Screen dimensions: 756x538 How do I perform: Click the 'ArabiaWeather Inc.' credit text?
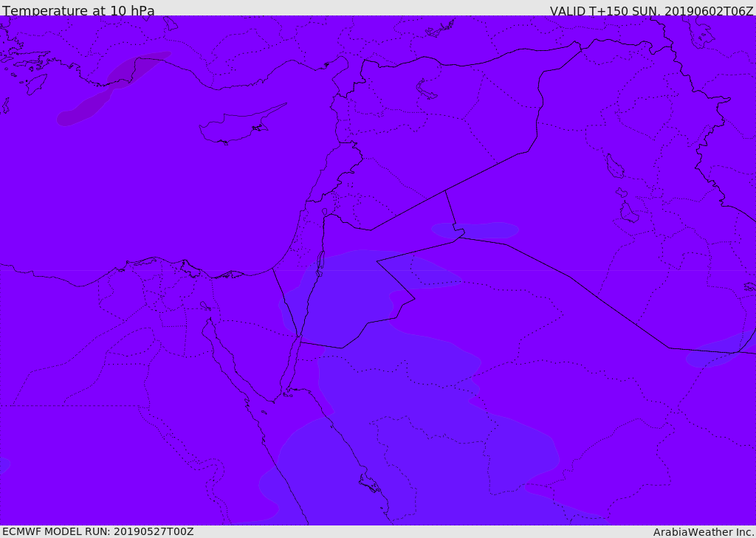(x=703, y=532)
